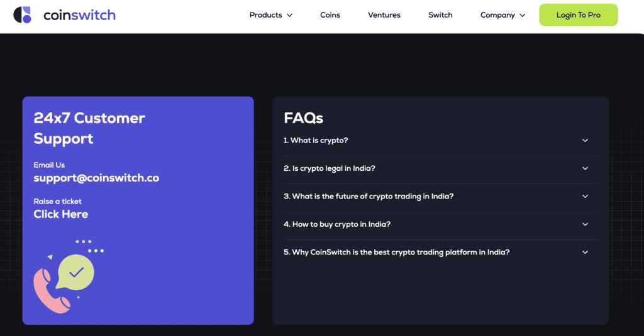The width and height of the screenshot is (644, 336).
Task: Click the 'Email Us' label
Action: point(49,165)
